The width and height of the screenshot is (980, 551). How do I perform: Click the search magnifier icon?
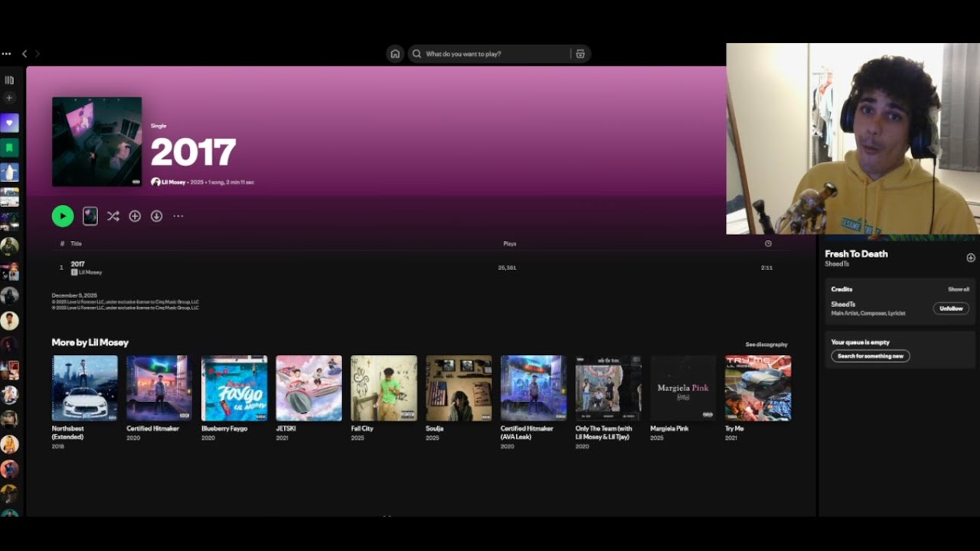417,54
